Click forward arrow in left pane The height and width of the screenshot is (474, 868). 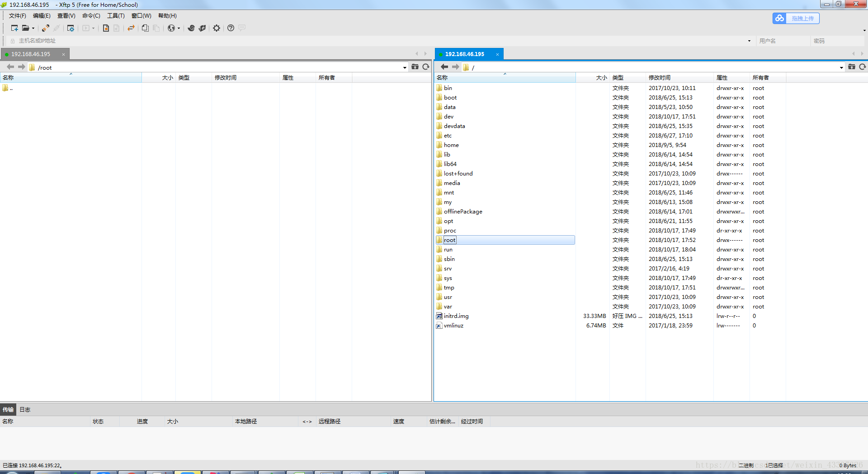[21, 67]
